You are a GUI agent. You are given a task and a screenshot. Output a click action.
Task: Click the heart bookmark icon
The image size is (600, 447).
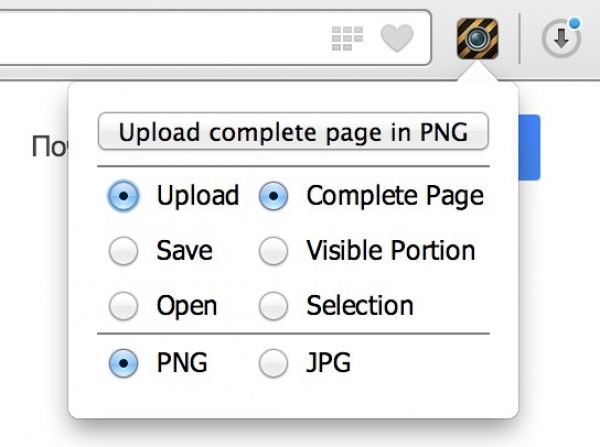pos(397,39)
